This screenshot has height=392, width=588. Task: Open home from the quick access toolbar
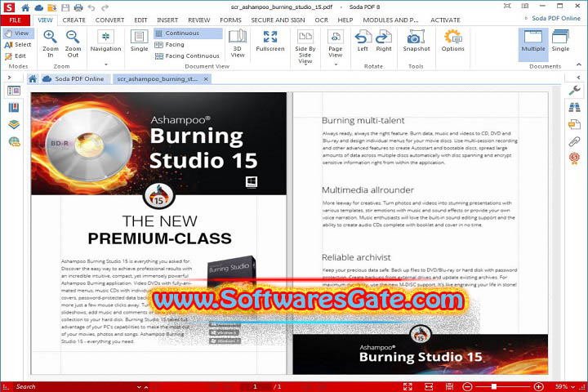[25, 7]
